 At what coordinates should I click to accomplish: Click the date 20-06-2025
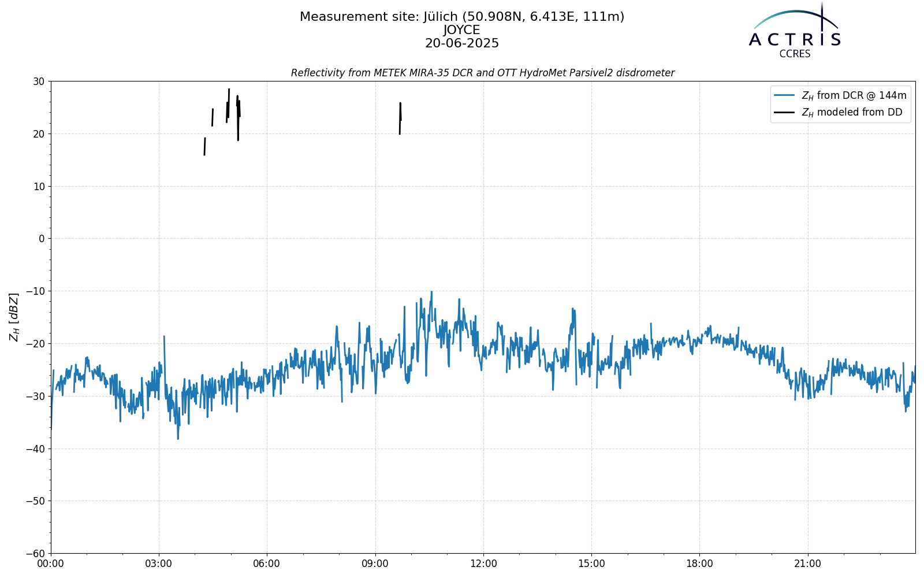click(x=462, y=43)
